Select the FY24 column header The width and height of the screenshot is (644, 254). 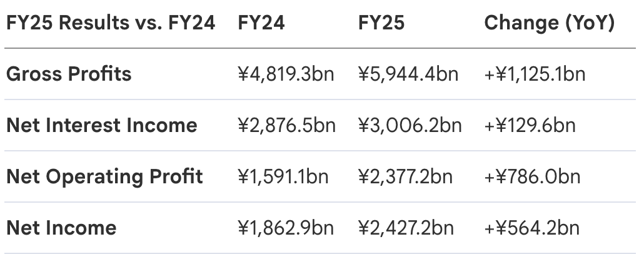(261, 23)
